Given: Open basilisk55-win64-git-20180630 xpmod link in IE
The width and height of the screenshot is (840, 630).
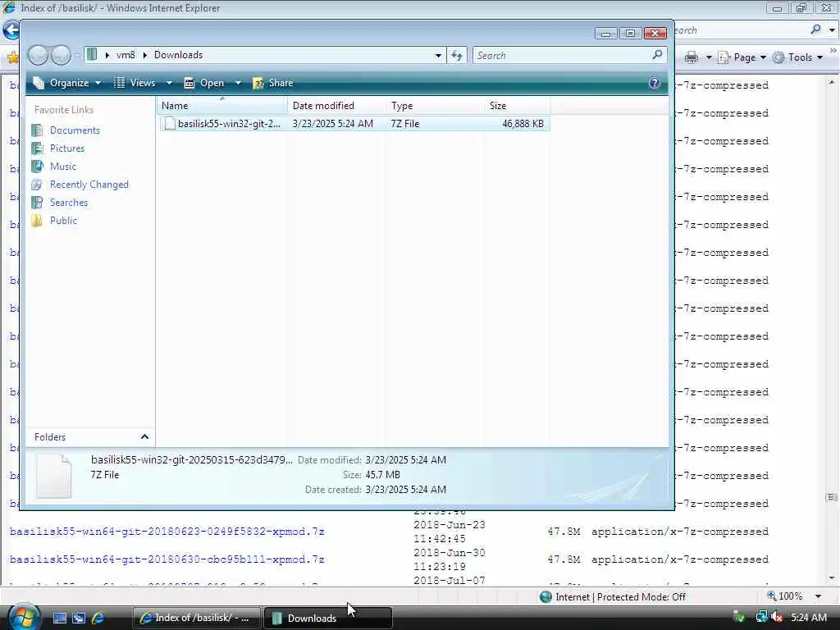Looking at the screenshot, I should pyautogui.click(x=167, y=559).
